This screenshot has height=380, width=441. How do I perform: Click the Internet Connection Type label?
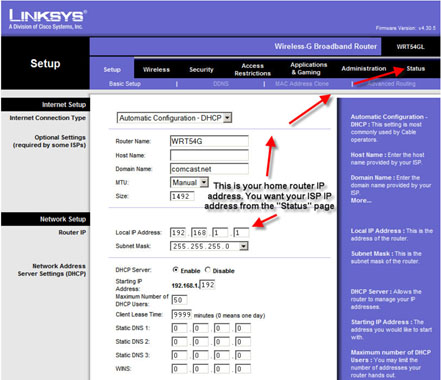pos(48,118)
